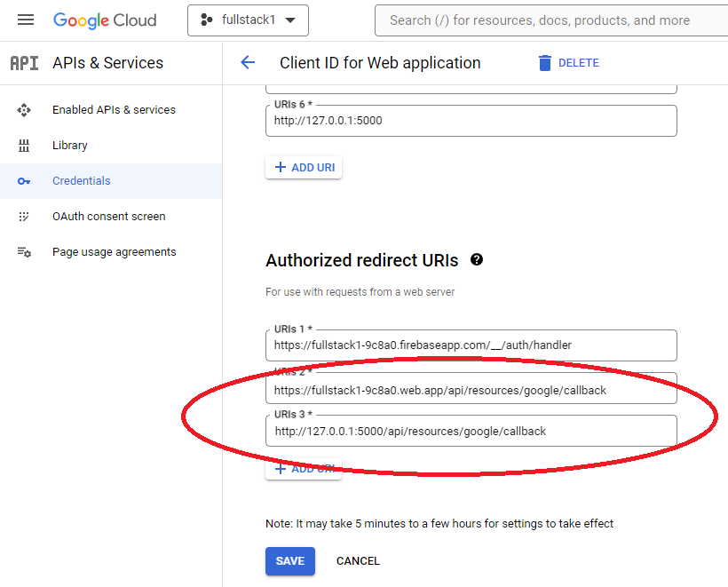Save the client ID changes
728x587 pixels.
289,561
